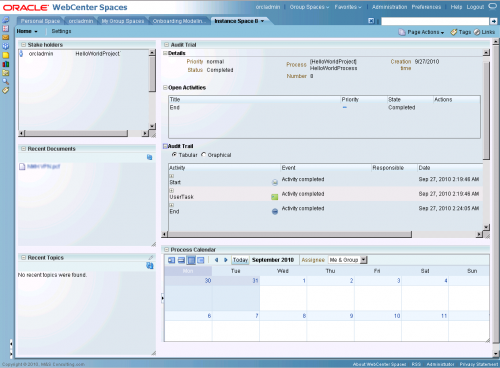Click the Administration link

click(390, 7)
